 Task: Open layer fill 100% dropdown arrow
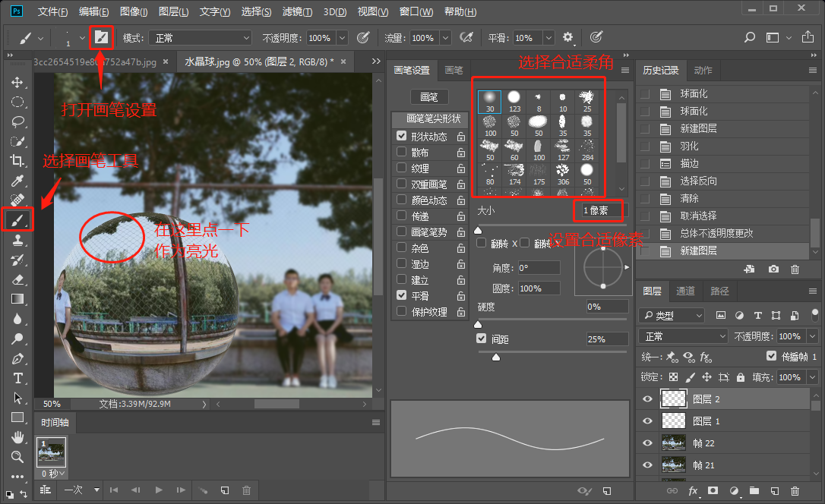click(813, 377)
